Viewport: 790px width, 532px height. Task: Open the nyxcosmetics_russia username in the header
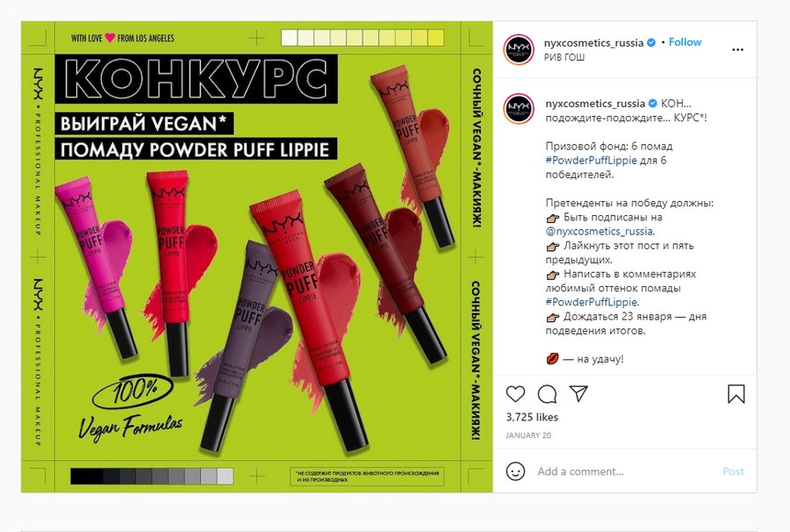click(593, 43)
